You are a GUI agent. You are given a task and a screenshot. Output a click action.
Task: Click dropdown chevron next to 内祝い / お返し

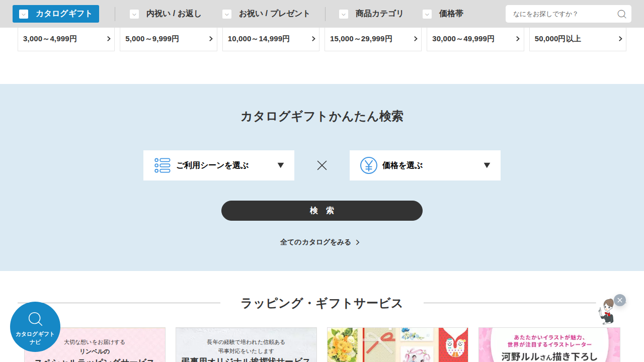(x=134, y=14)
